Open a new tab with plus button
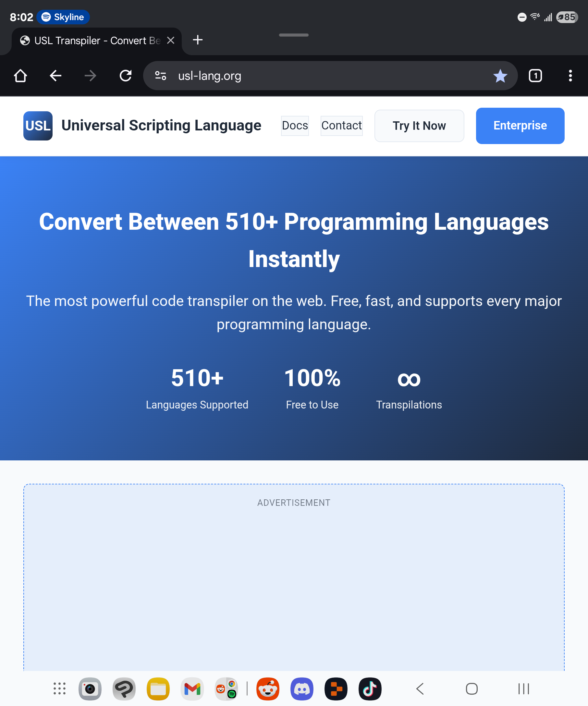 click(x=198, y=40)
